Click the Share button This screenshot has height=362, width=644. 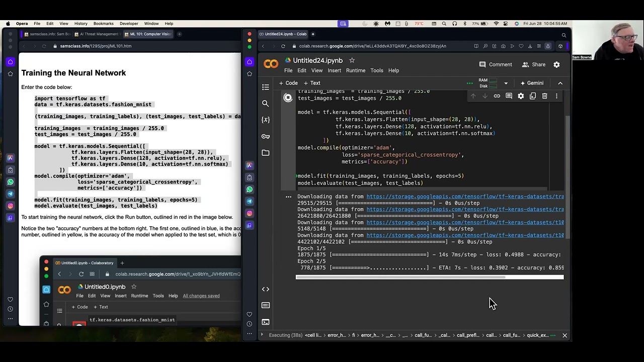tap(534, 64)
